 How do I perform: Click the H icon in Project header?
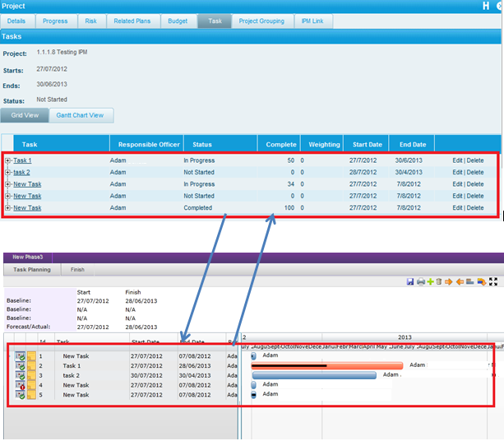click(x=486, y=6)
